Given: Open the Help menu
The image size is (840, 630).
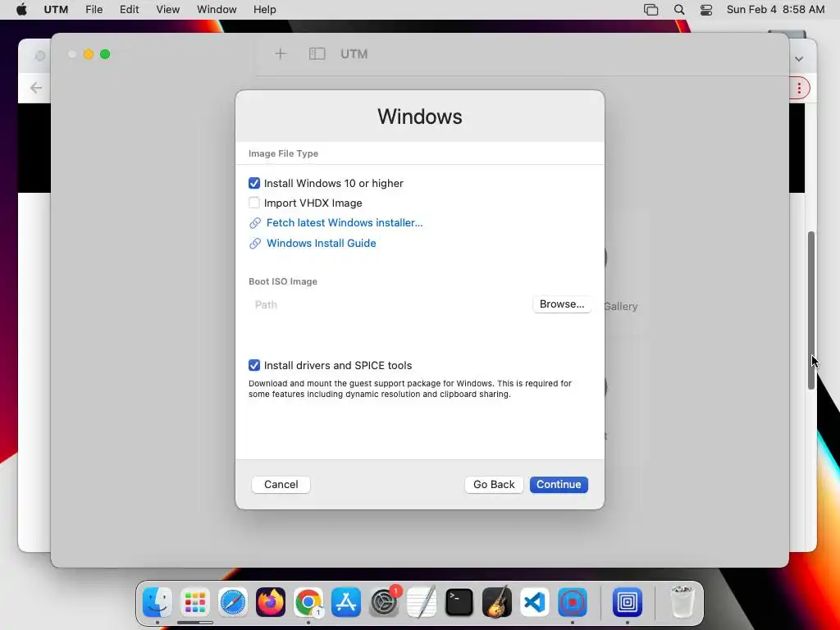Looking at the screenshot, I should (x=265, y=10).
